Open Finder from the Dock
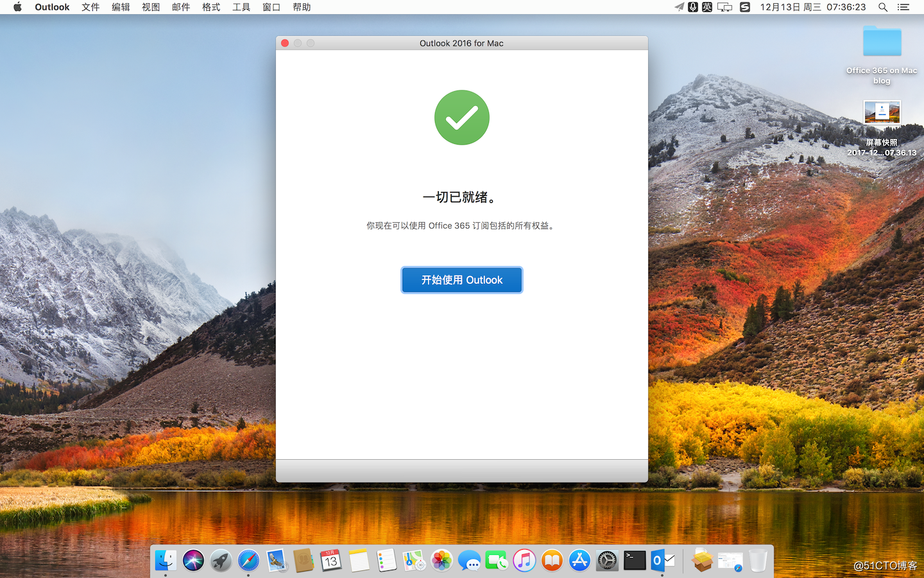The width and height of the screenshot is (924, 578). coord(166,561)
